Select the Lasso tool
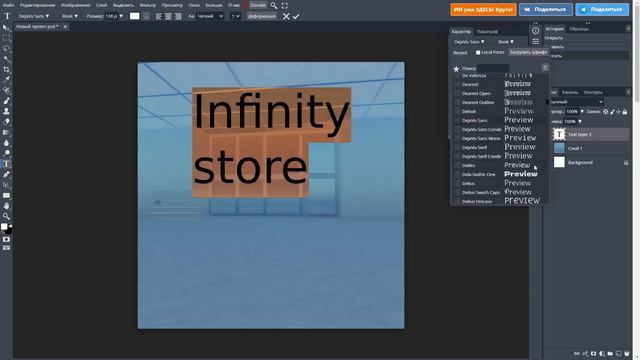Image resolution: width=640 pixels, height=360 pixels. (6, 49)
